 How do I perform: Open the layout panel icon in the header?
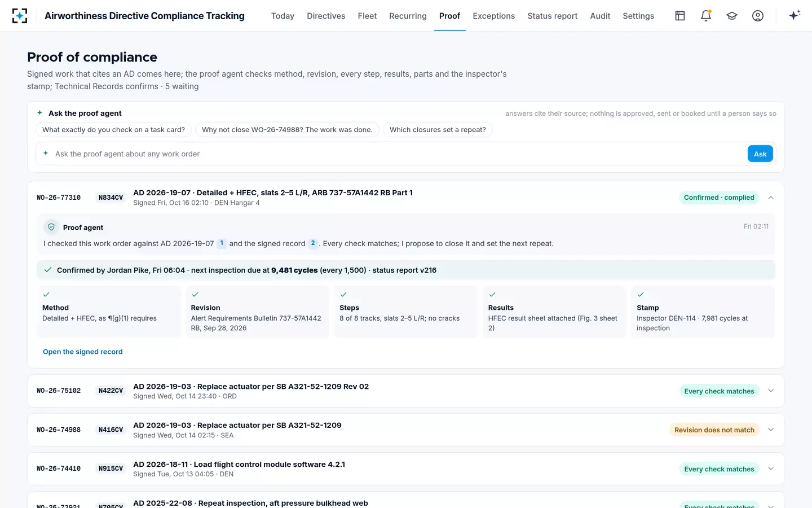680,16
